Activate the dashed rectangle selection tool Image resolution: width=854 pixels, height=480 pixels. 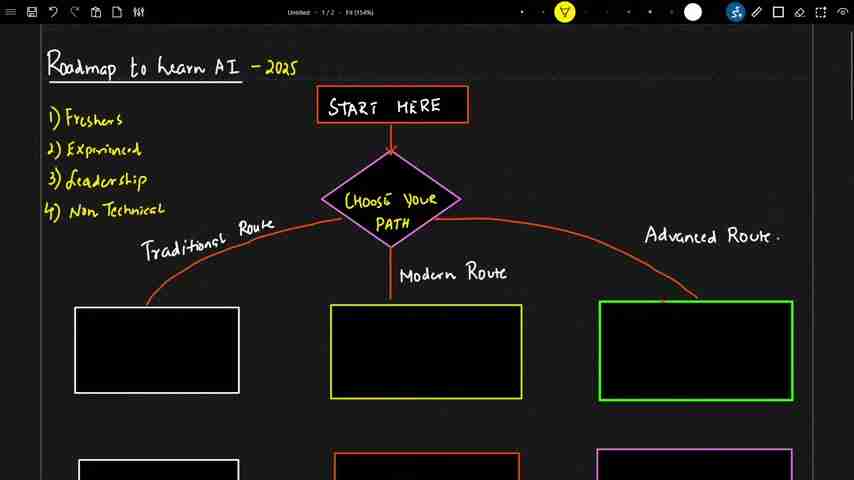821,12
